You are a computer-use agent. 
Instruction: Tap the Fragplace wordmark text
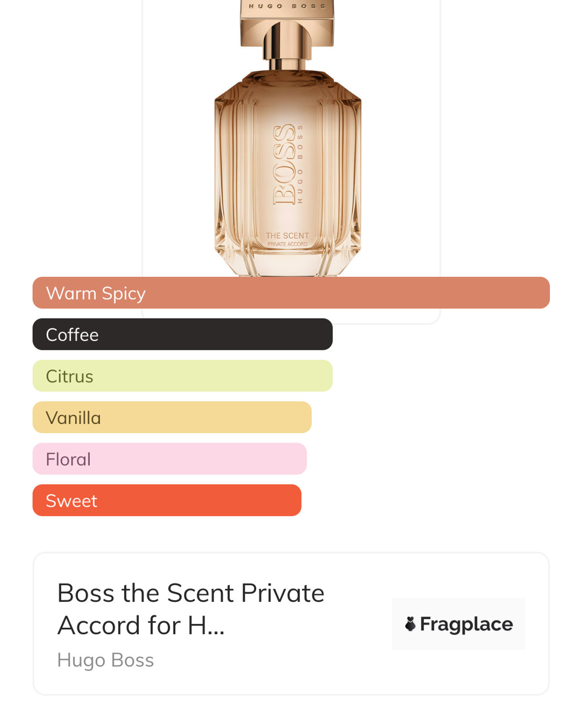click(x=466, y=624)
